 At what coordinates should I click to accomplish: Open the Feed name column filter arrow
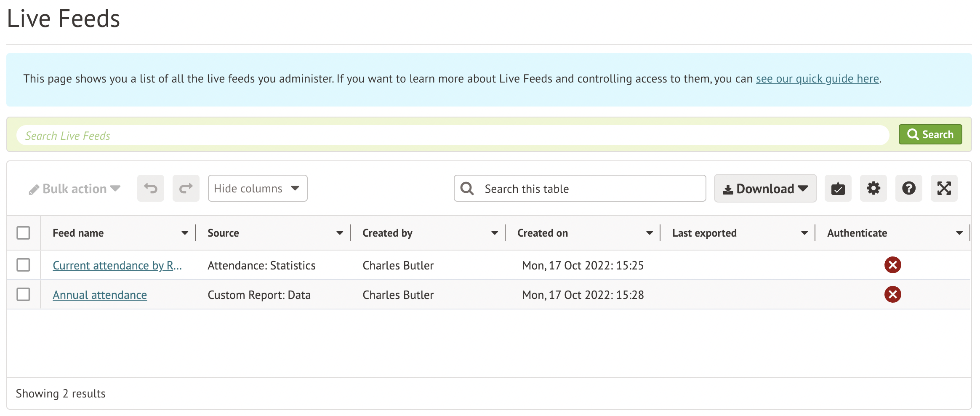(184, 232)
